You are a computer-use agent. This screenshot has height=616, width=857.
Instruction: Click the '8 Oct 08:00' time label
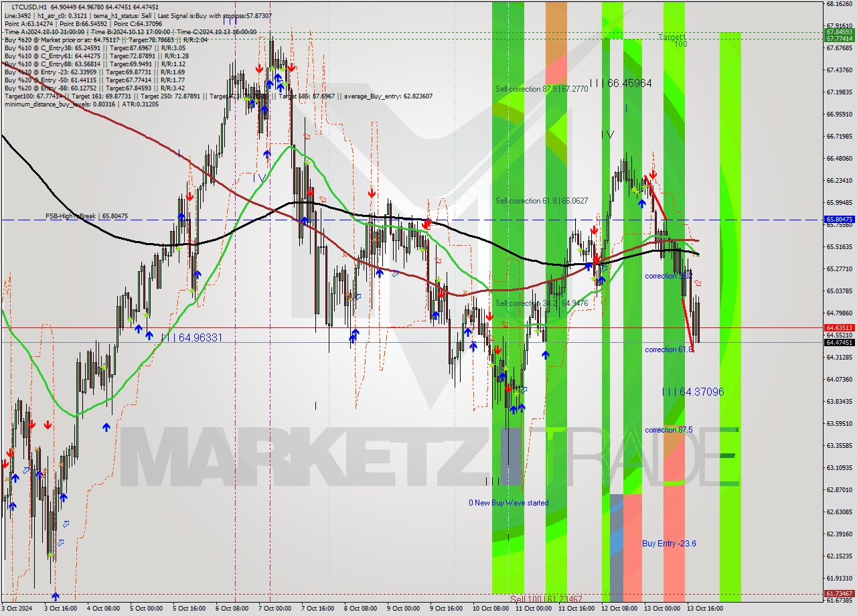(360, 609)
